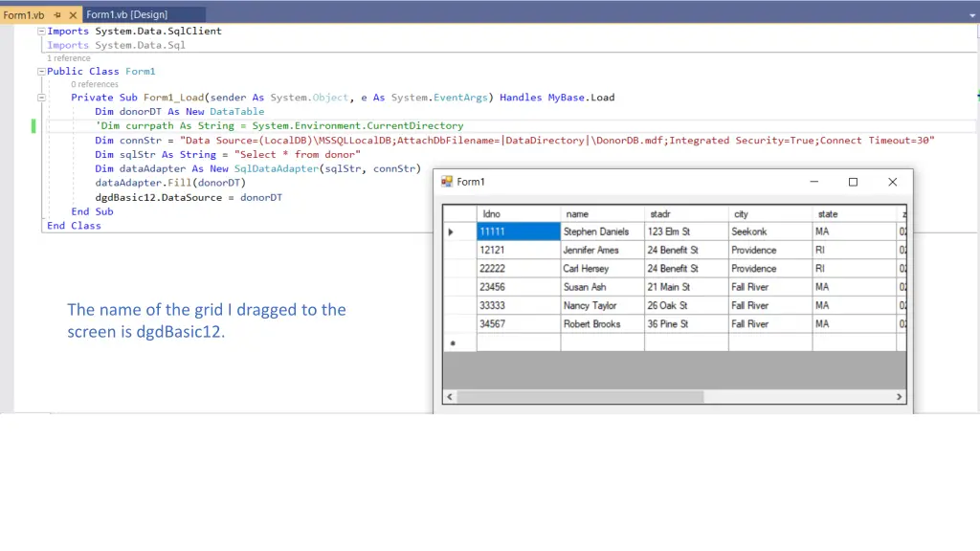Select cell 33333 in Idno column

coord(519,305)
